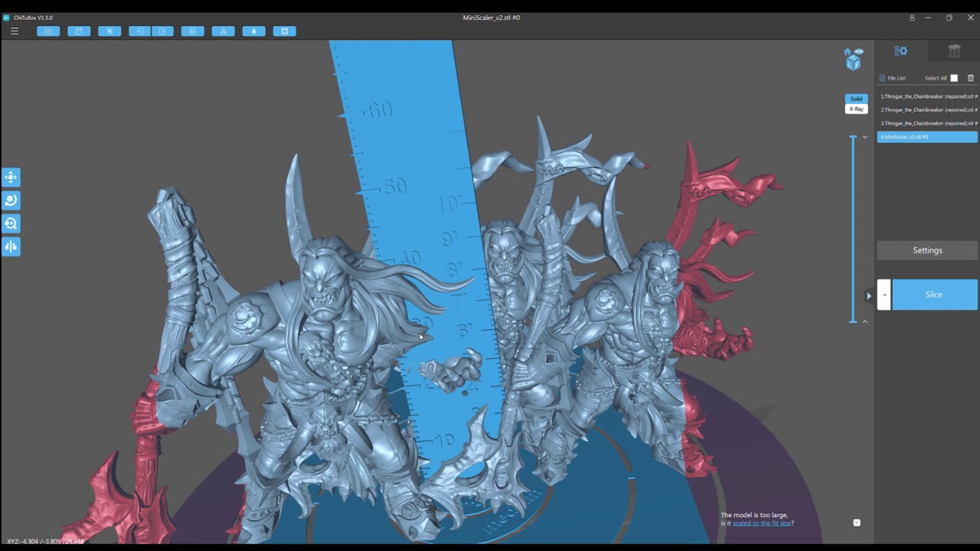The image size is (980, 551).
Task: Tick the Select All checkbox
Action: tap(954, 78)
